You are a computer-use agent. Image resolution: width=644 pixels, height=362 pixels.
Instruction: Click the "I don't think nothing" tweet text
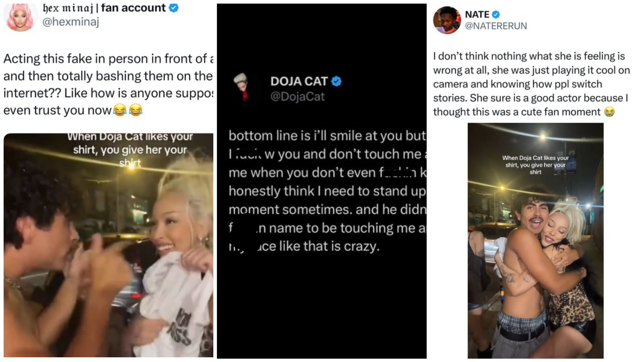[x=532, y=84]
